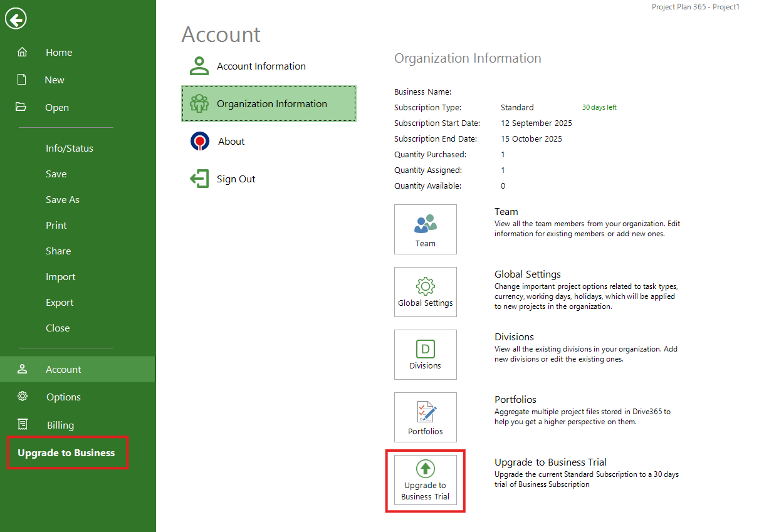Click the Account Information person icon
This screenshot has width=759, height=532.
pyautogui.click(x=199, y=66)
